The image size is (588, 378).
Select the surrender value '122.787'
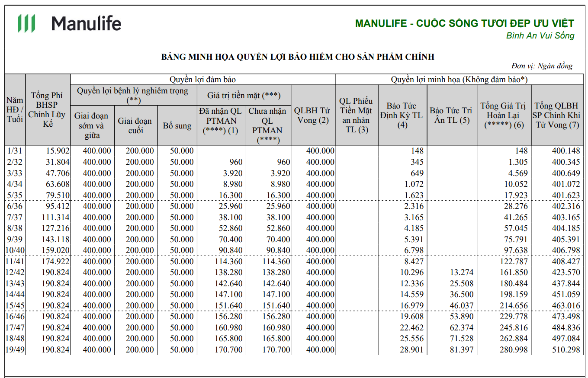point(514,261)
